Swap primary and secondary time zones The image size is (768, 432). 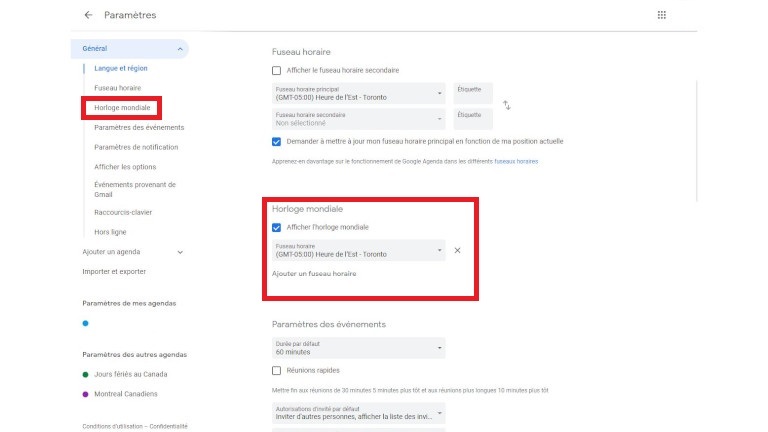tap(506, 105)
